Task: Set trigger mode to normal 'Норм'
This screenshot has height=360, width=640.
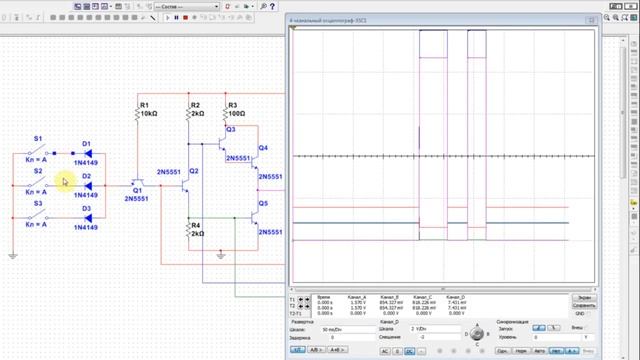Action: tap(521, 351)
